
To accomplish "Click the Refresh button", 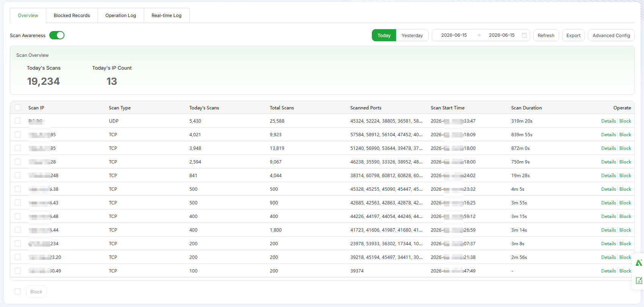I will (x=546, y=35).
